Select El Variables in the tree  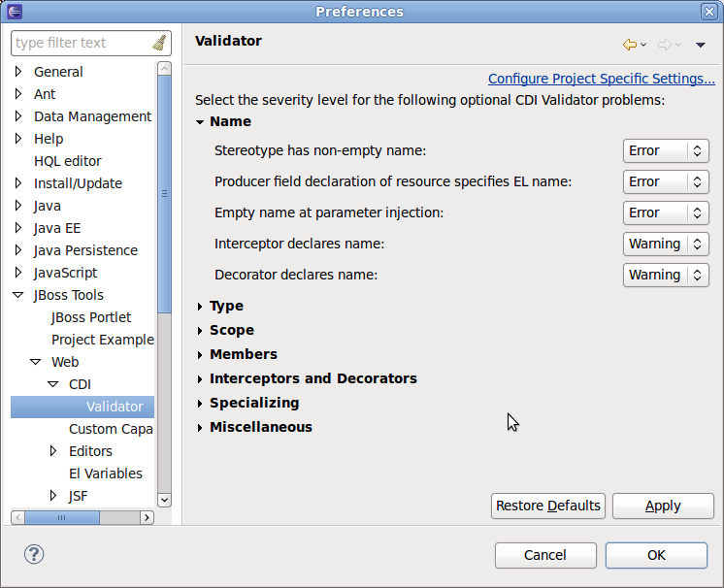[105, 474]
